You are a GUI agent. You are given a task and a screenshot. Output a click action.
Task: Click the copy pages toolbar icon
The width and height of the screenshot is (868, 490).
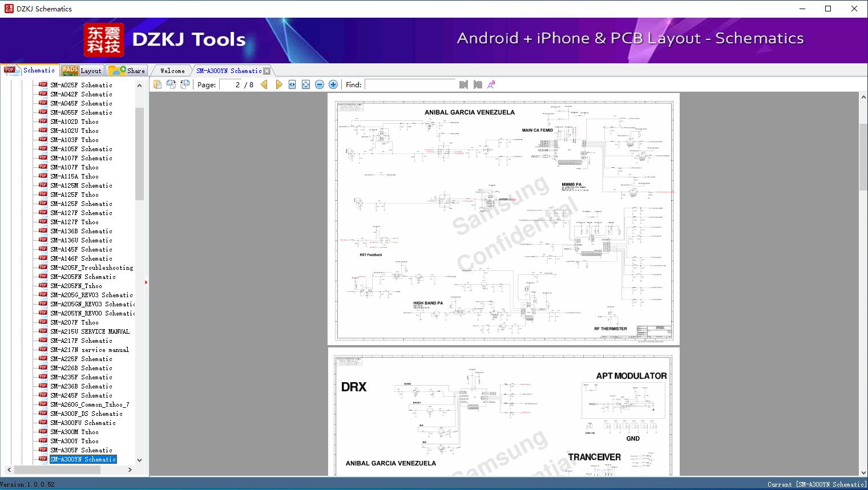(x=157, y=84)
